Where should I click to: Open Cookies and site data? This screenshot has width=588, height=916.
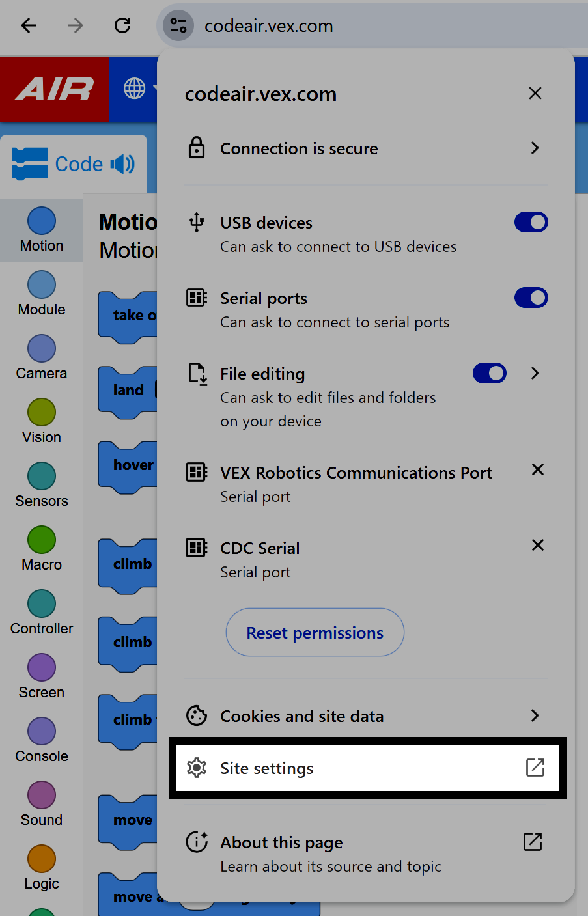click(367, 716)
